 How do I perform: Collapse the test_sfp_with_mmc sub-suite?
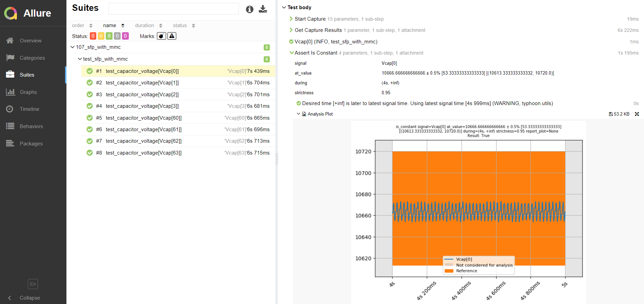(80, 59)
